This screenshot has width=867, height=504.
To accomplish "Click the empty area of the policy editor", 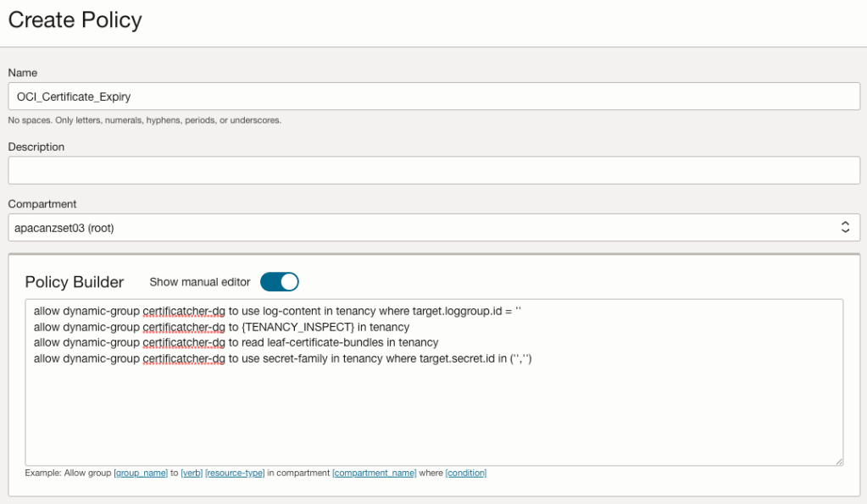I will 433,415.
